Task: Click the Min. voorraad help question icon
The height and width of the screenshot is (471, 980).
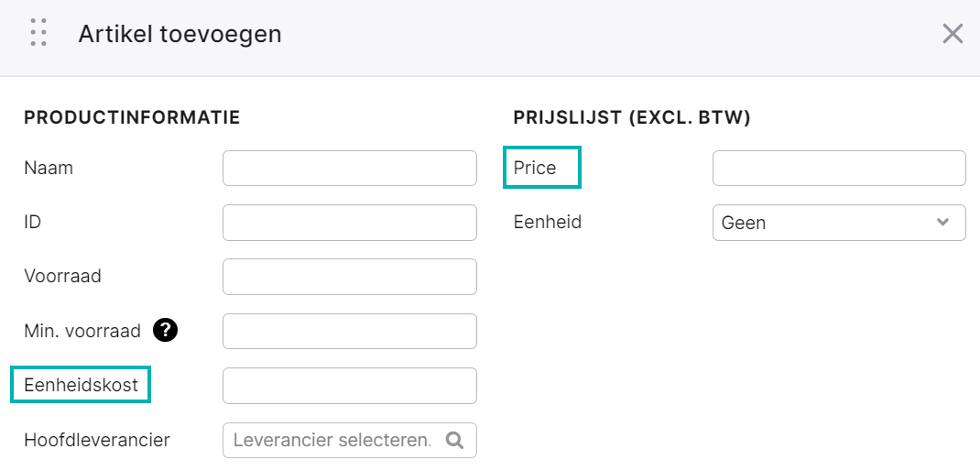Action: [166, 330]
